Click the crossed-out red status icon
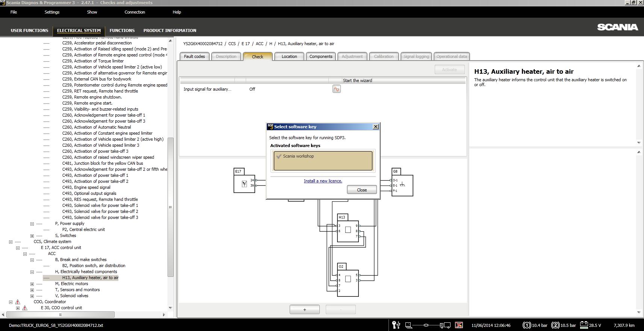Image resolution: width=644 pixels, height=331 pixels. (x=459, y=325)
